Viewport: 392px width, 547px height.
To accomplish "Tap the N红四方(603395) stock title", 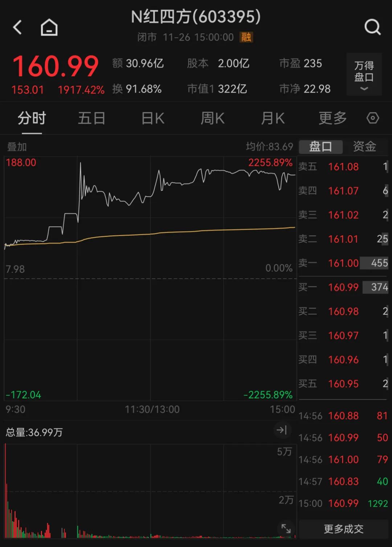I will click(x=196, y=17).
